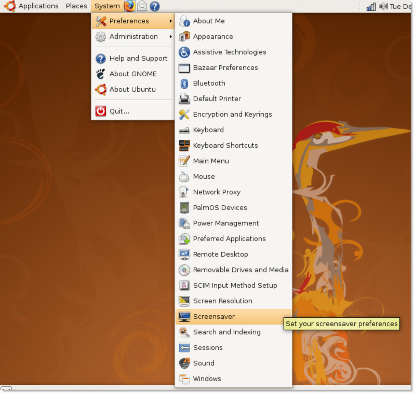Open Bazaar Preferences
Image resolution: width=415 pixels, height=394 pixels.
[233, 68]
